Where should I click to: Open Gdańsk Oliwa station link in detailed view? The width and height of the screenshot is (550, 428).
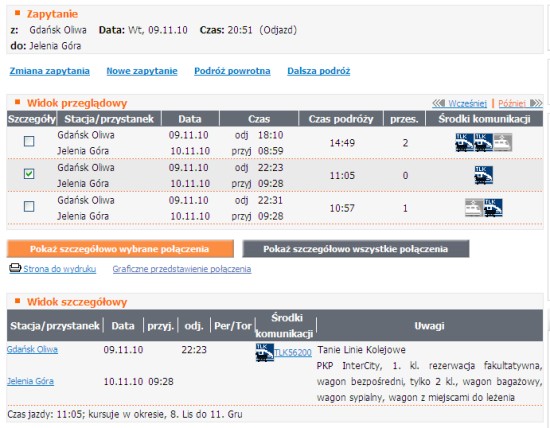tap(32, 349)
